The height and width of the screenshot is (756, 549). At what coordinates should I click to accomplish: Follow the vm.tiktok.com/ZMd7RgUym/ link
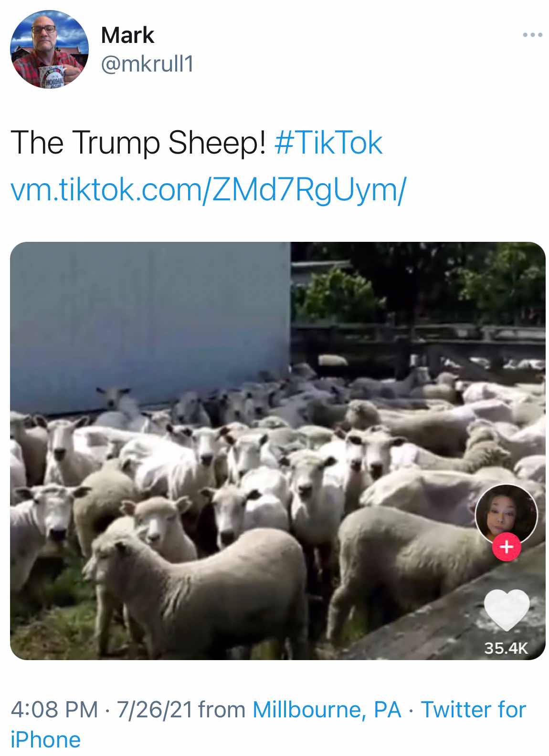tap(208, 189)
